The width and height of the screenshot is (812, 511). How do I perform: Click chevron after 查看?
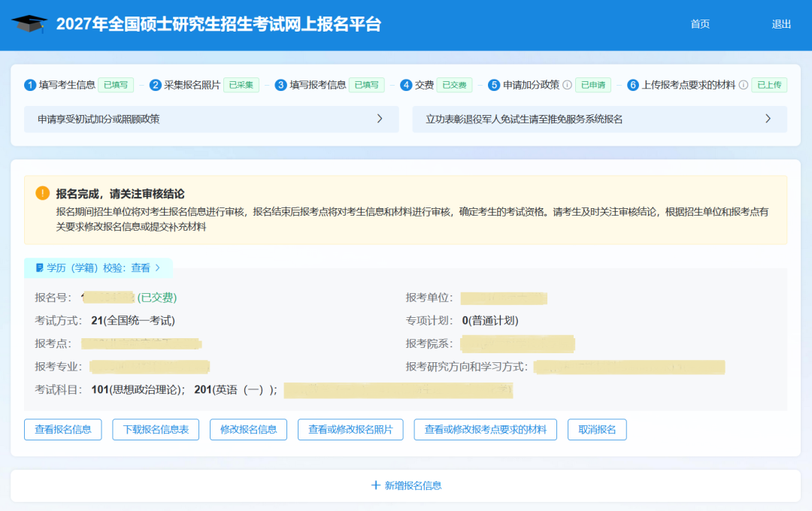point(158,268)
